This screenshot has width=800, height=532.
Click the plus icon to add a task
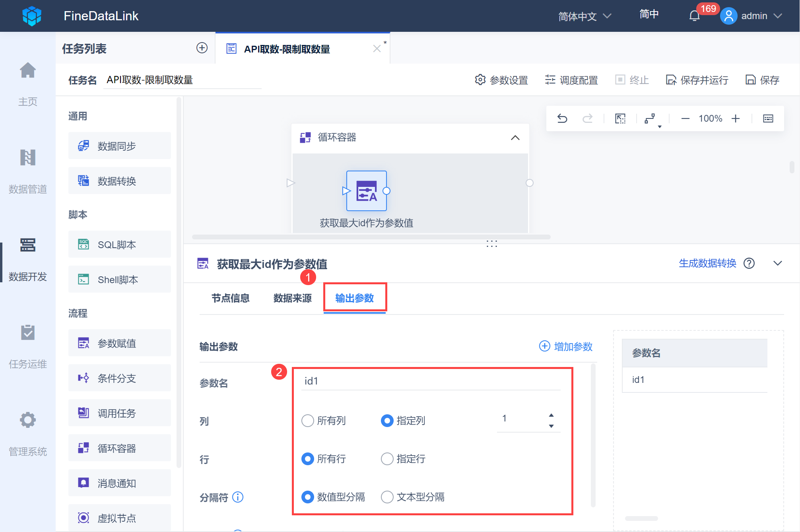(x=202, y=48)
